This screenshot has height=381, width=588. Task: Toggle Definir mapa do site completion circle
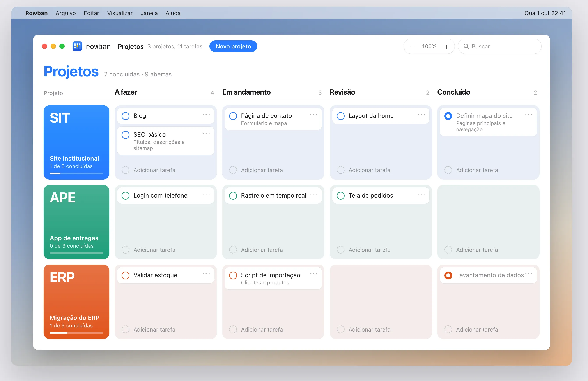pyautogui.click(x=448, y=116)
